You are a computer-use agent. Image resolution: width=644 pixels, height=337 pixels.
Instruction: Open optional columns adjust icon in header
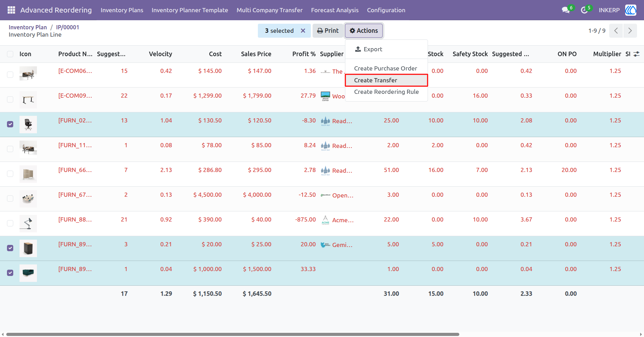(x=636, y=54)
